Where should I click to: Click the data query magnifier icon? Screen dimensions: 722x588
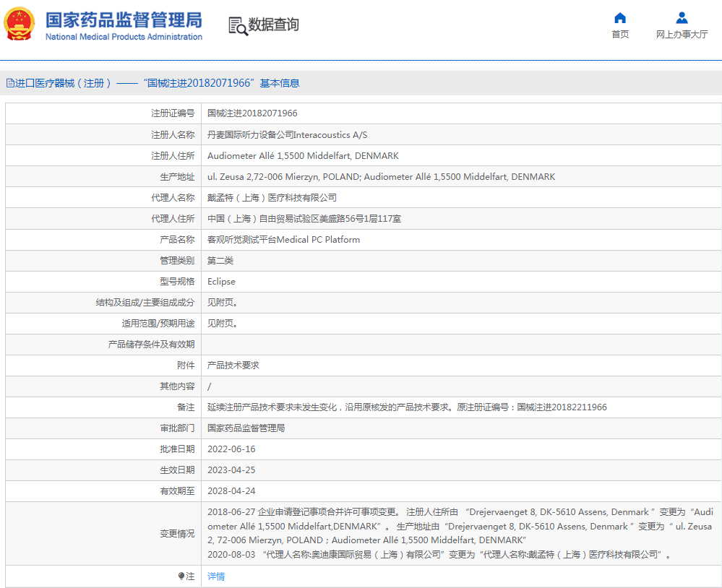tap(238, 26)
